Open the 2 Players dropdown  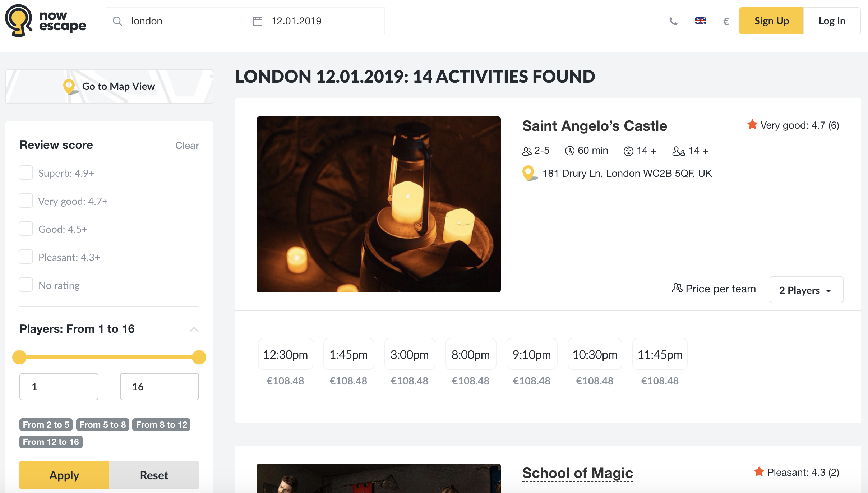pos(806,290)
